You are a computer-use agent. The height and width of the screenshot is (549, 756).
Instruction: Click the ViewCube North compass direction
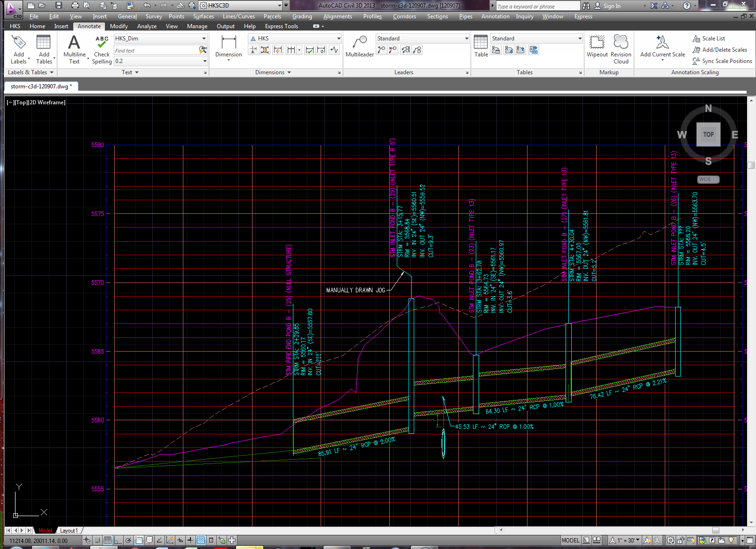pyautogui.click(x=708, y=109)
